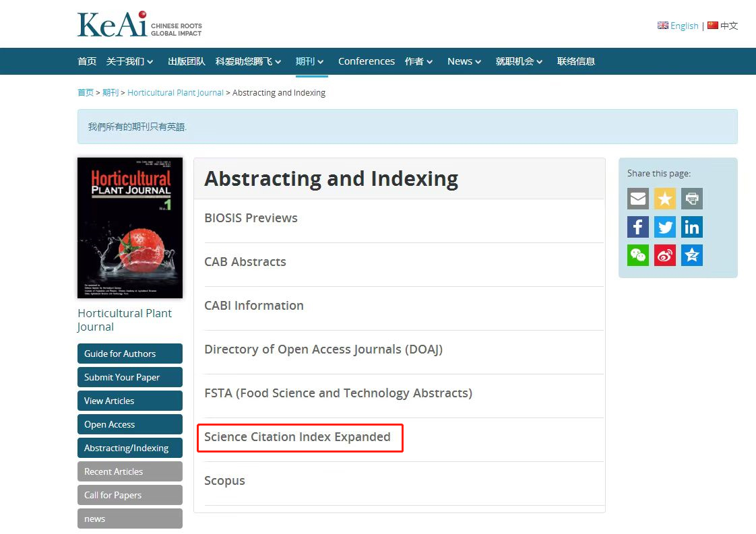Viewport: 756px width, 534px height.
Task: Click 首页 breadcrumb link
Action: [86, 92]
